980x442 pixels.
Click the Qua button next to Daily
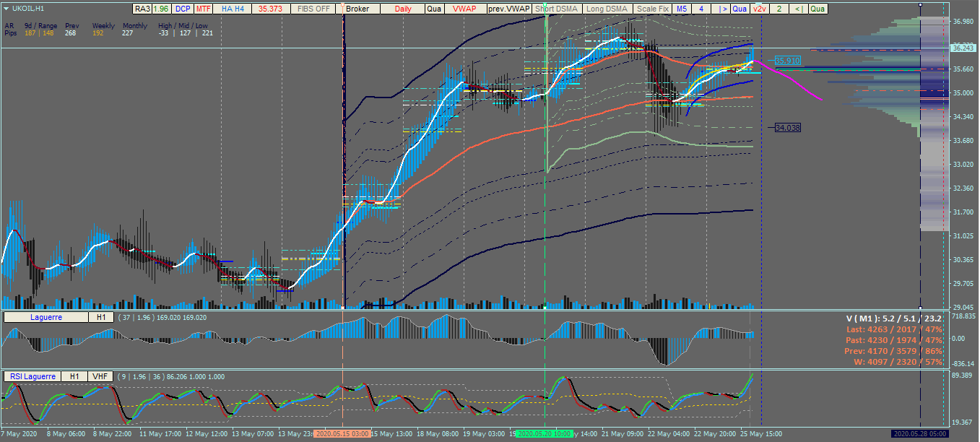434,9
